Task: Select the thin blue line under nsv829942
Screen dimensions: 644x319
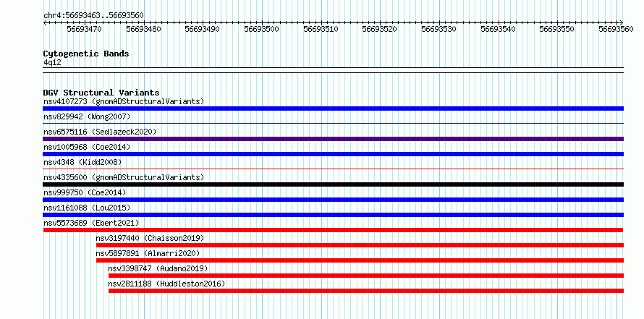Action: 333,123
